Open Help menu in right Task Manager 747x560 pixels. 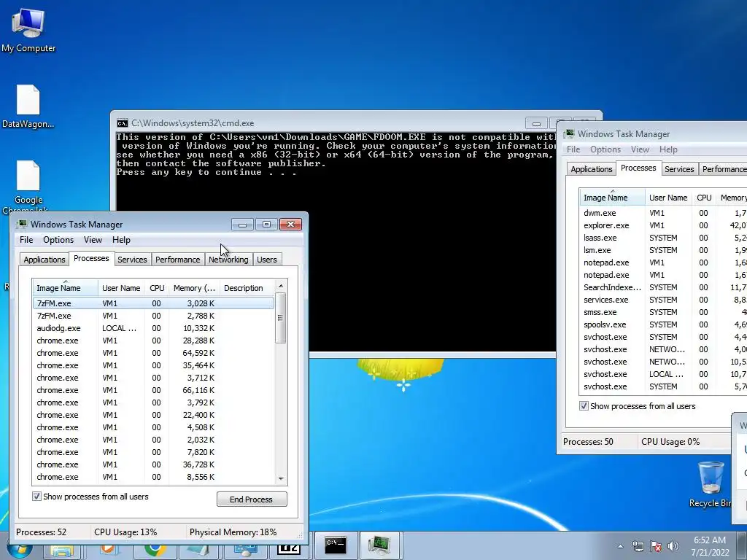tap(668, 149)
